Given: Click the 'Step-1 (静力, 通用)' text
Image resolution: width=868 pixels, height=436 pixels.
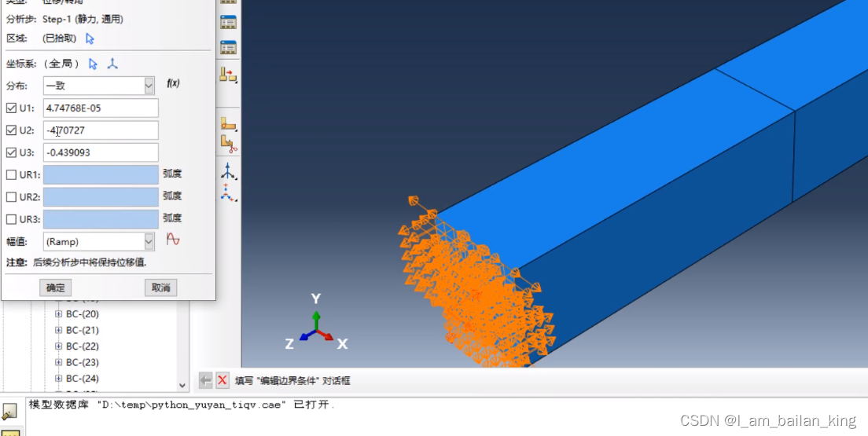Looking at the screenshot, I should 83,20.
